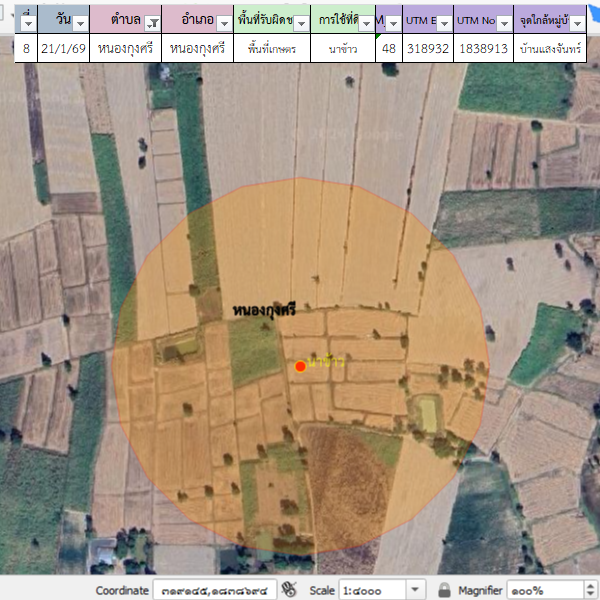
Task: Open the UTM E column filter arrow
Action: coord(443,22)
